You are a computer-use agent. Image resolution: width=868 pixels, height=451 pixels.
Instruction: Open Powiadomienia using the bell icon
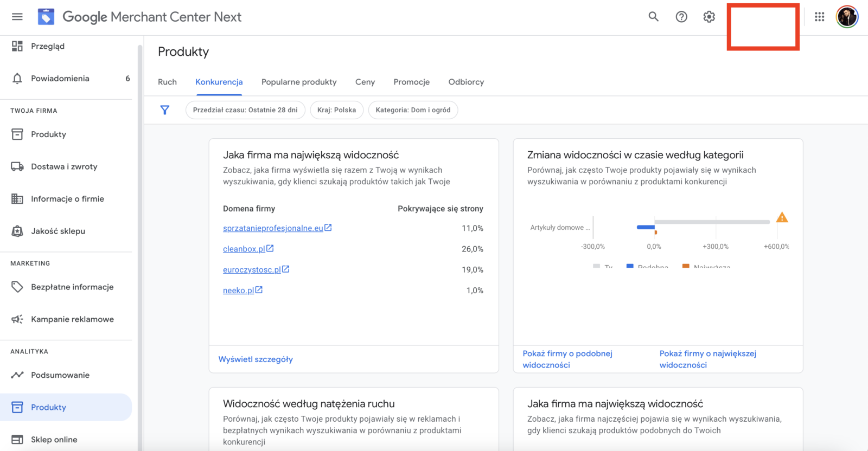pyautogui.click(x=17, y=79)
